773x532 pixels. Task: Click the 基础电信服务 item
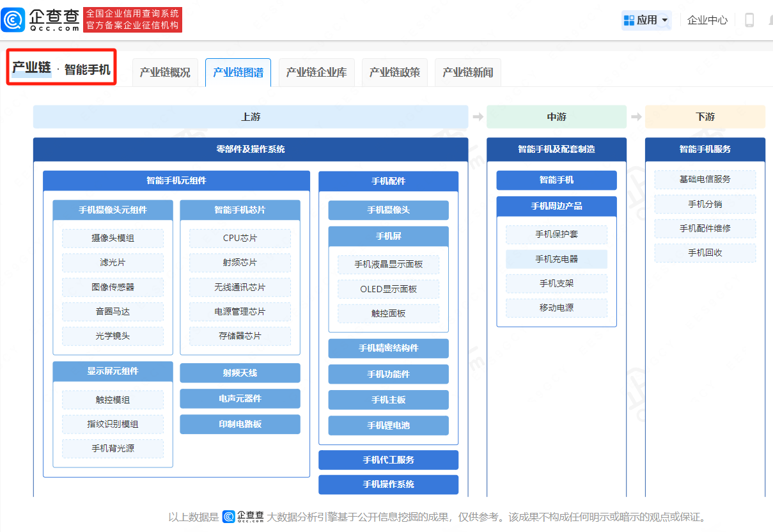tap(705, 180)
